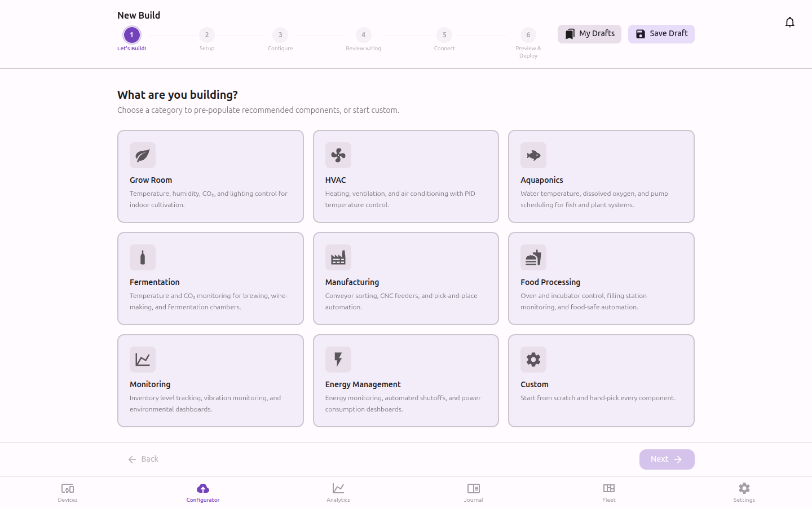
Task: Open My Drafts
Action: click(589, 34)
